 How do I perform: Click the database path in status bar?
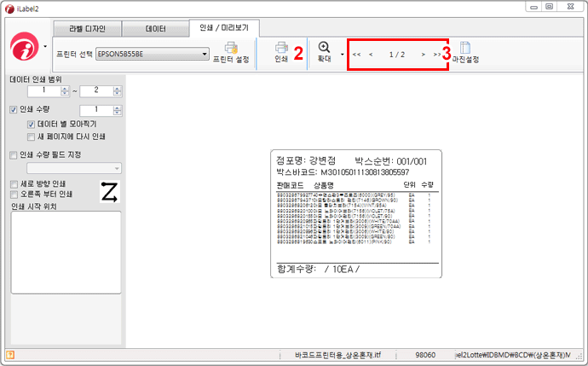tap(513, 355)
